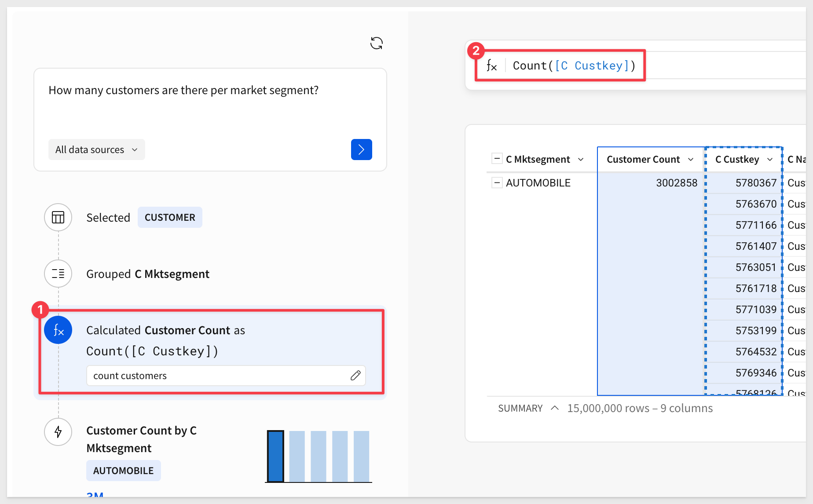Open the C Mktsegment column menu
Image resolution: width=813 pixels, height=504 pixels.
(581, 159)
